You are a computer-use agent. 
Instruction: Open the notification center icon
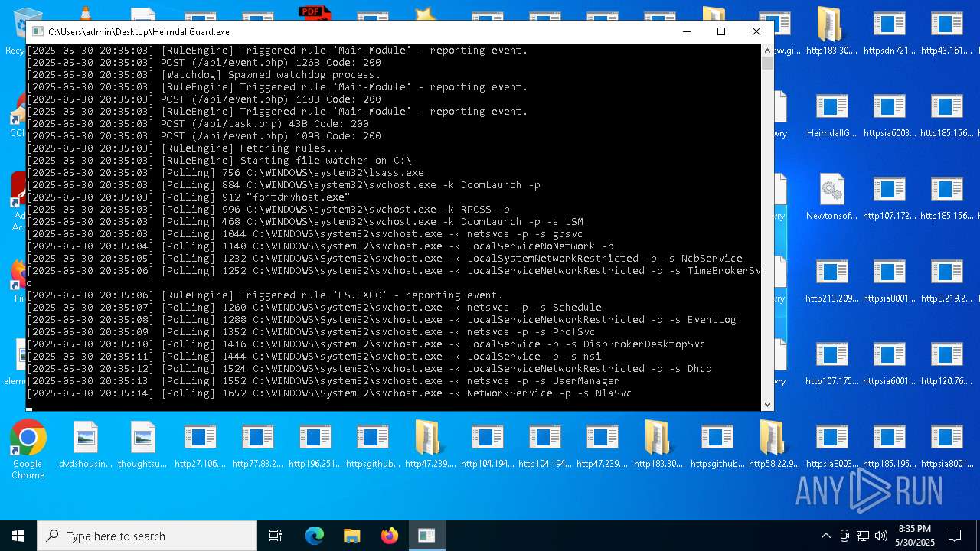(955, 536)
